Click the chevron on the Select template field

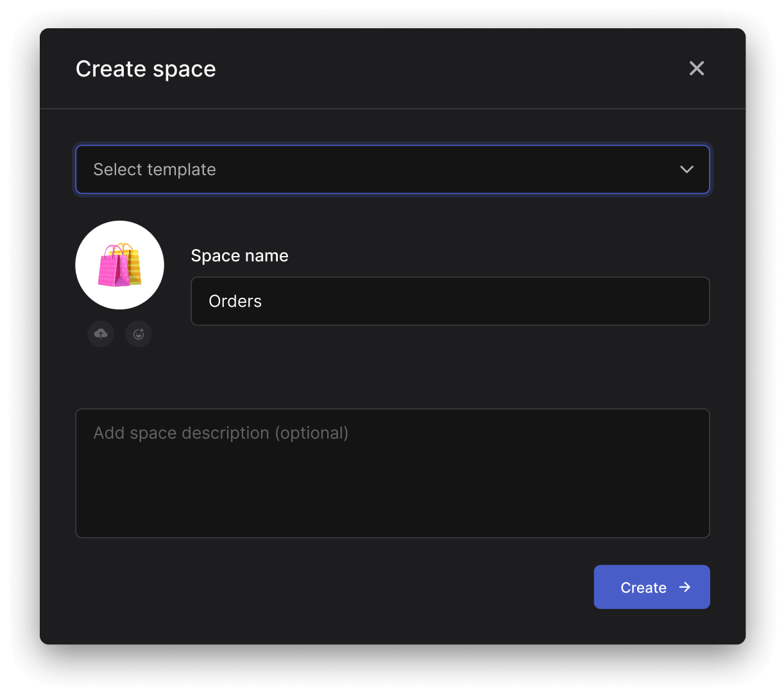pos(686,169)
